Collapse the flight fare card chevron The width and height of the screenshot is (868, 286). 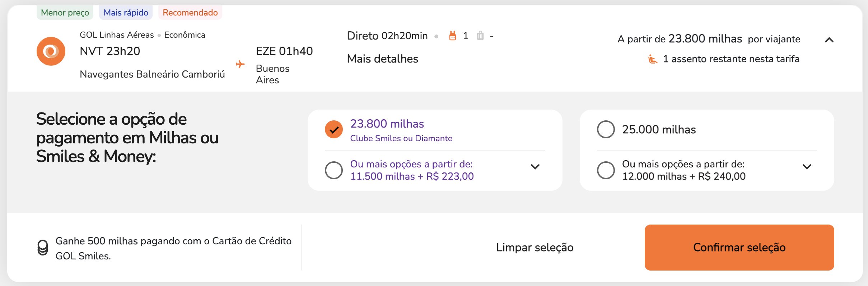[829, 40]
